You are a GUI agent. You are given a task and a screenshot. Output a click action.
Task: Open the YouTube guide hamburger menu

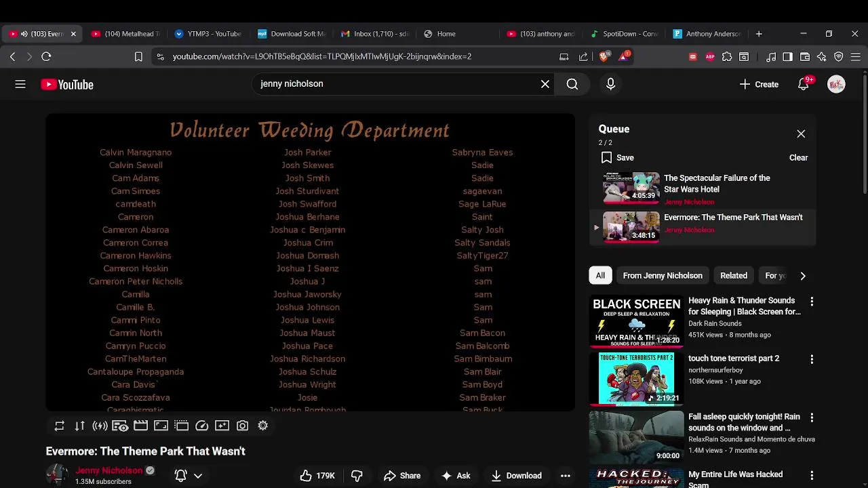point(20,84)
